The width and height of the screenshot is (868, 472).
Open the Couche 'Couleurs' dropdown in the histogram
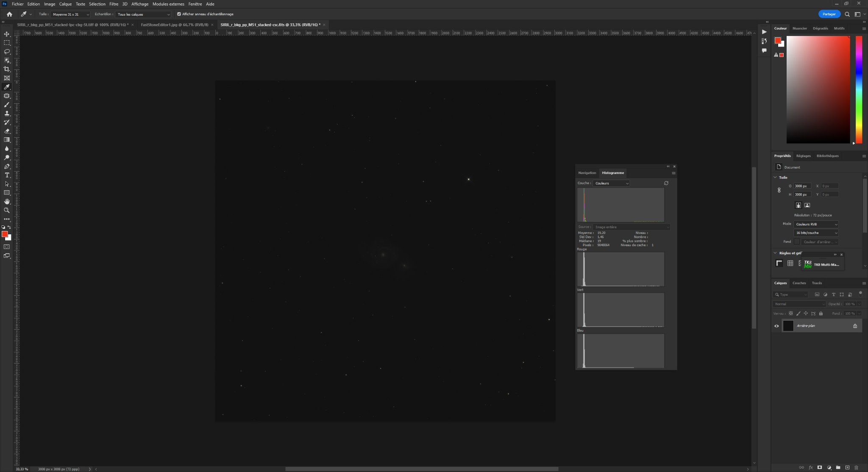(611, 183)
